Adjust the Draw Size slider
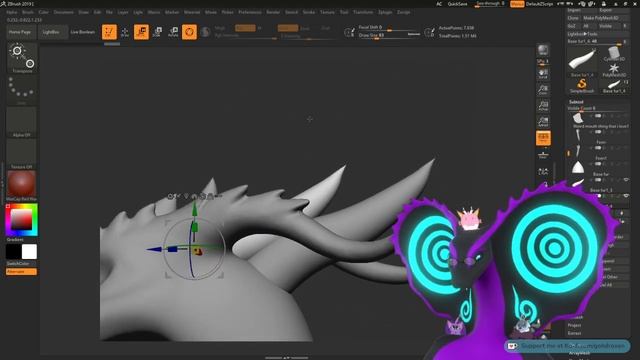The width and height of the screenshot is (640, 360). 389,36
